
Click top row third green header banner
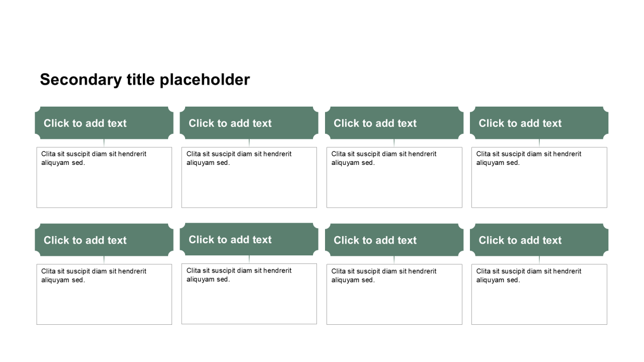[x=394, y=123]
